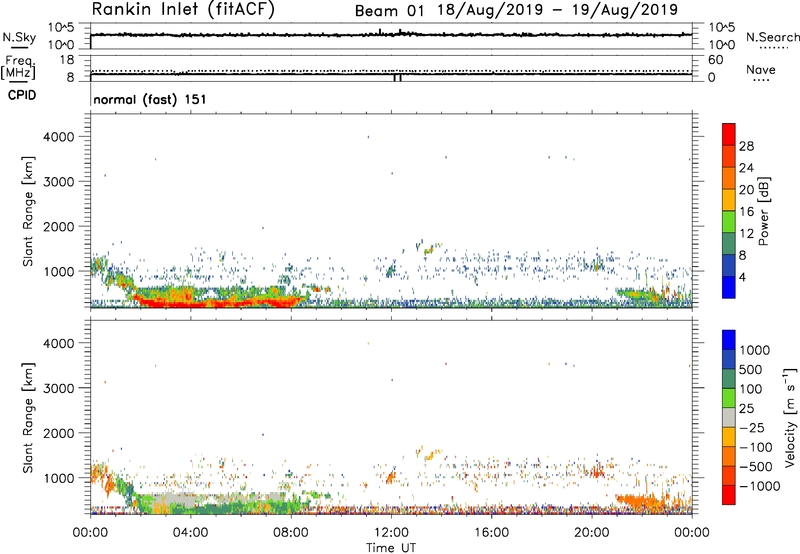Click the frequency dropout marker near 12:00
Viewport: 800px width, 554px height.
(397, 78)
